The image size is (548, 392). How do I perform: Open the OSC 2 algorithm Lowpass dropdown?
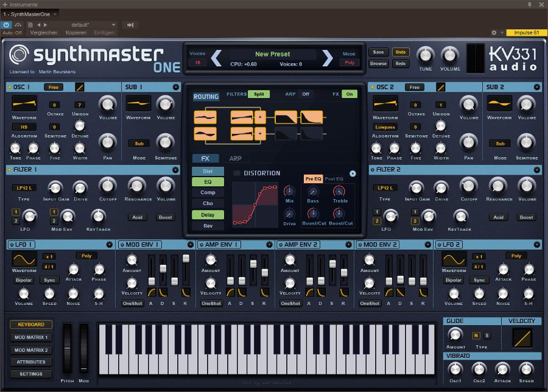click(x=385, y=127)
